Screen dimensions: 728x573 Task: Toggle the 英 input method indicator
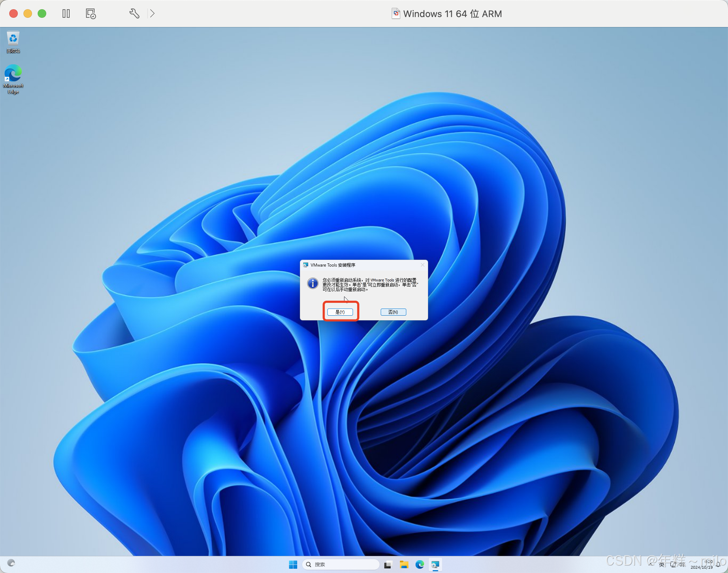[x=662, y=564]
